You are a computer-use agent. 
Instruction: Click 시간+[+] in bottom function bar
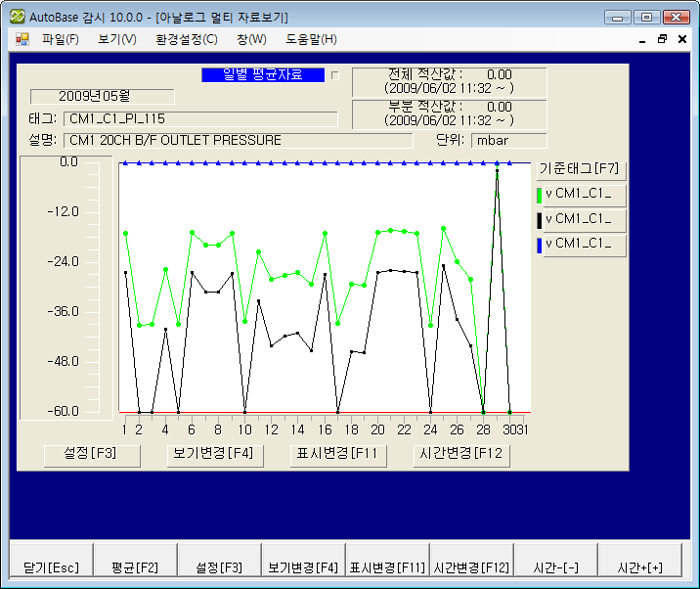click(640, 561)
